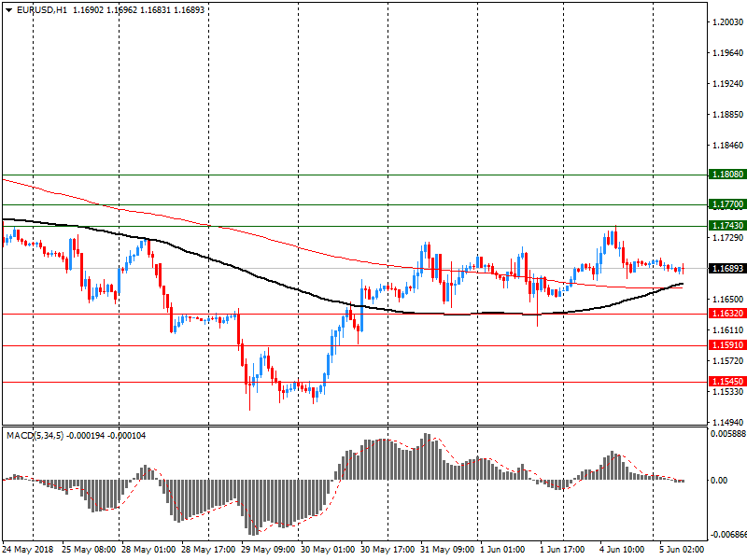
Task: Click the 30 May 01:00 time label
Action: [x=328, y=550]
